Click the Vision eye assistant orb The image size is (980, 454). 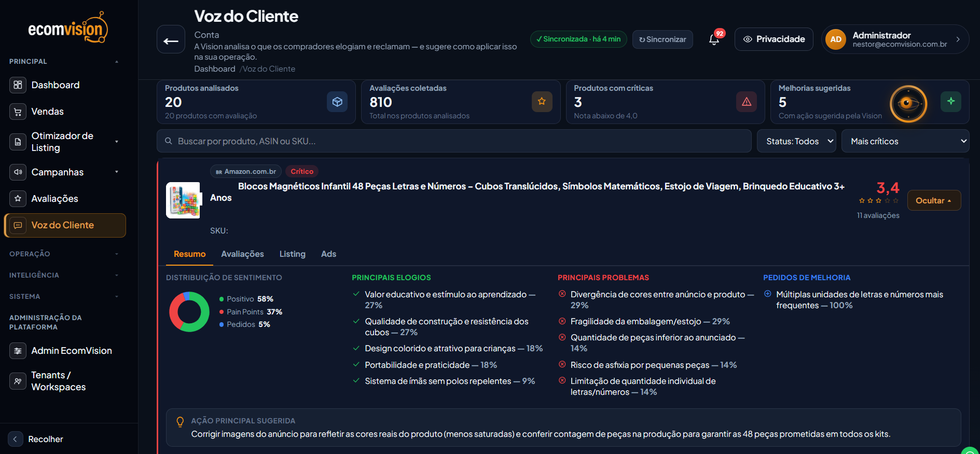[908, 104]
